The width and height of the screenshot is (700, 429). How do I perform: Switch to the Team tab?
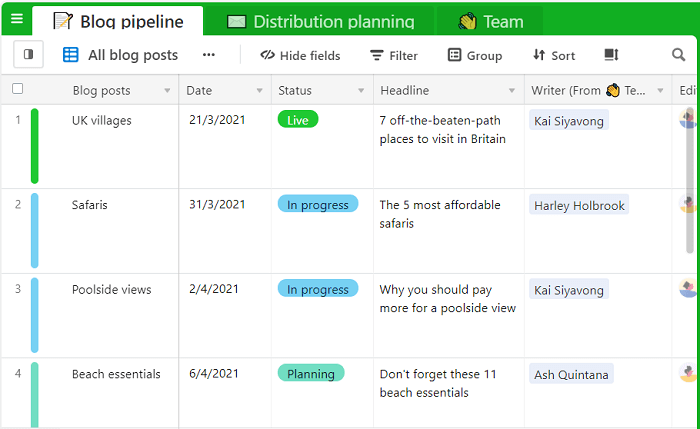(x=491, y=21)
